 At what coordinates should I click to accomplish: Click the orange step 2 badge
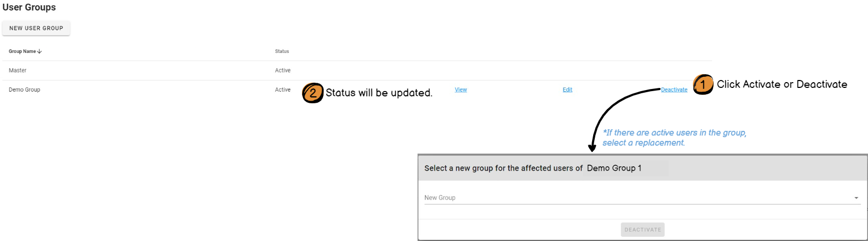click(x=313, y=93)
